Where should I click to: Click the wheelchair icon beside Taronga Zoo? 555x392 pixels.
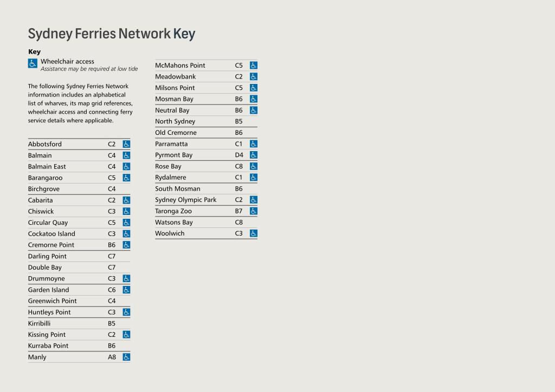pos(254,211)
